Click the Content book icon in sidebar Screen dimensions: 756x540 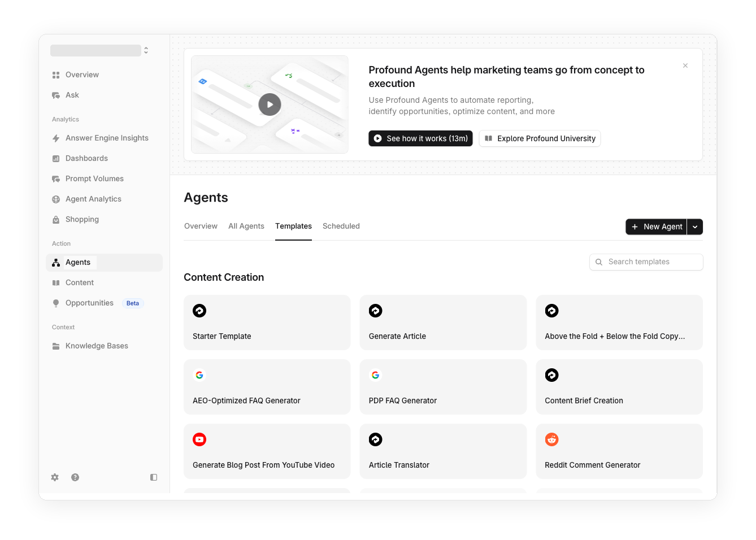56,283
